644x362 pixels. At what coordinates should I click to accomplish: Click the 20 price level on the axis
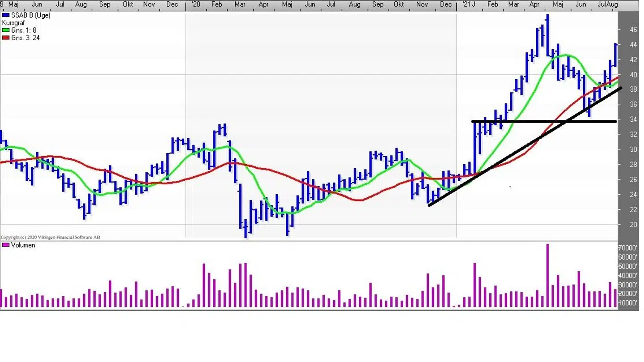[633, 225]
